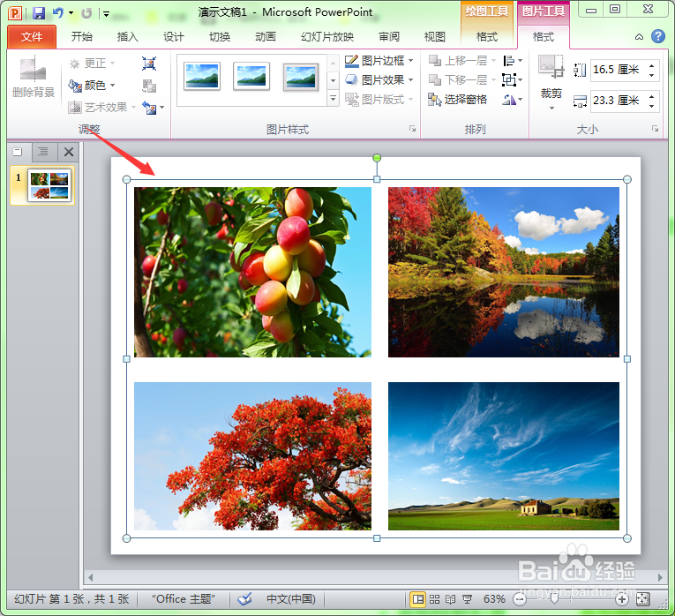675x616 pixels.
Task: Open the 幻灯片放映 tab
Action: 327,37
